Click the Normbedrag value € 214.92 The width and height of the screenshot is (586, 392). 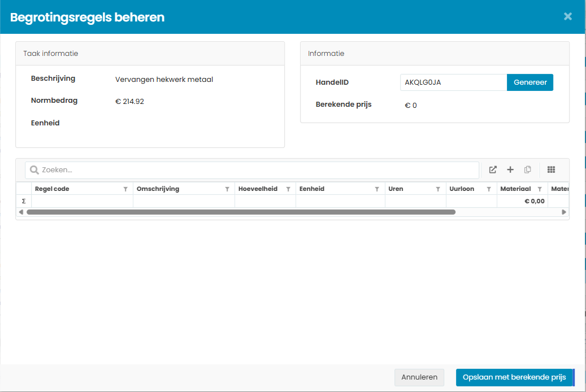pos(129,102)
